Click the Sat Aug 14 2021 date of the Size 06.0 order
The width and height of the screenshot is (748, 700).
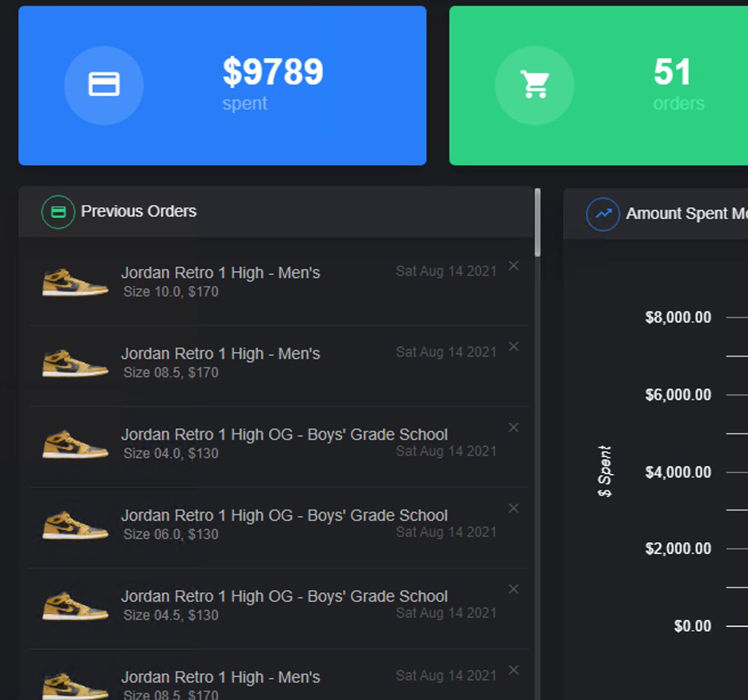click(446, 532)
